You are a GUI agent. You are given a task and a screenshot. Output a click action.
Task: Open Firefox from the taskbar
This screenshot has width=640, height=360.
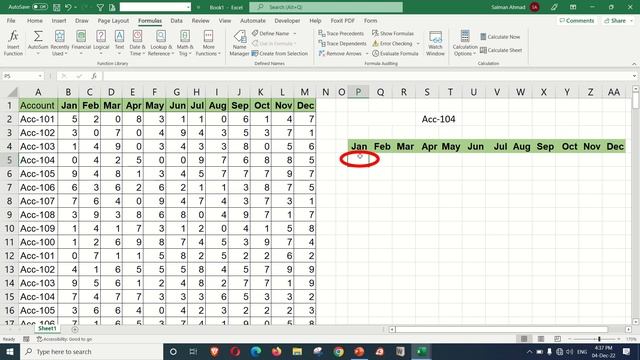(x=276, y=351)
